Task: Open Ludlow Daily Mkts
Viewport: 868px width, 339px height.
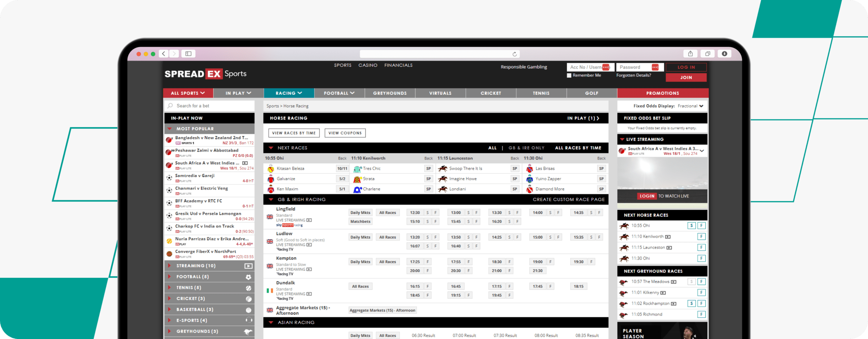Action: (360, 237)
